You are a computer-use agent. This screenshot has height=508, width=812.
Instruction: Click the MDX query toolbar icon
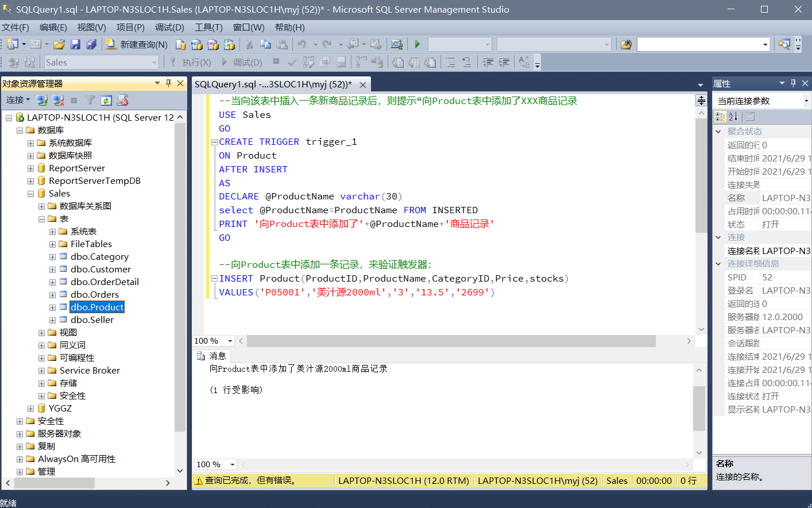coord(197,44)
